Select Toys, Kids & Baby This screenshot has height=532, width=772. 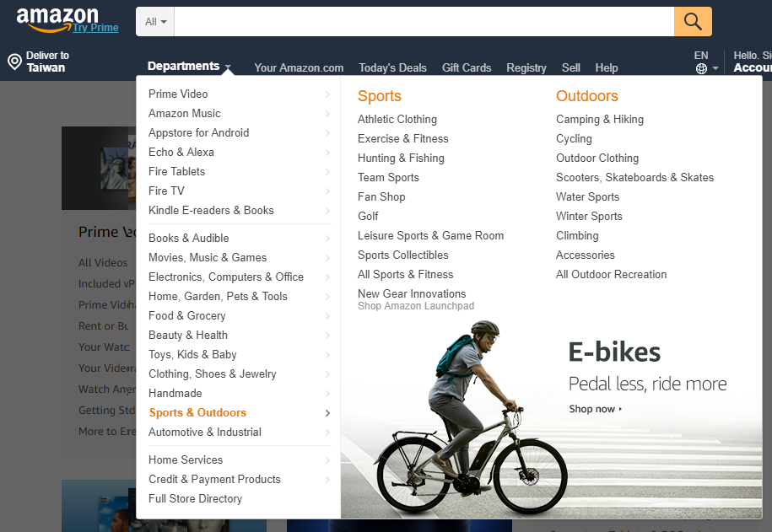tap(192, 355)
